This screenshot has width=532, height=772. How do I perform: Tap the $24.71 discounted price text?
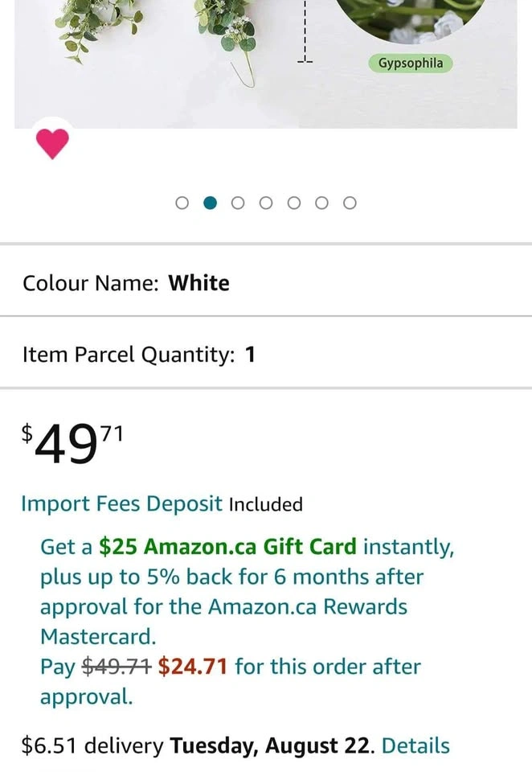193,667
